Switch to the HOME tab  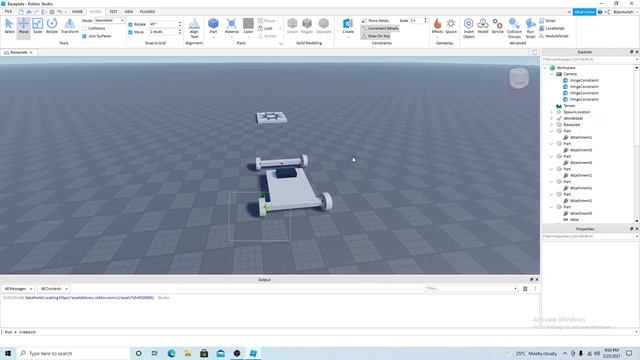(77, 11)
